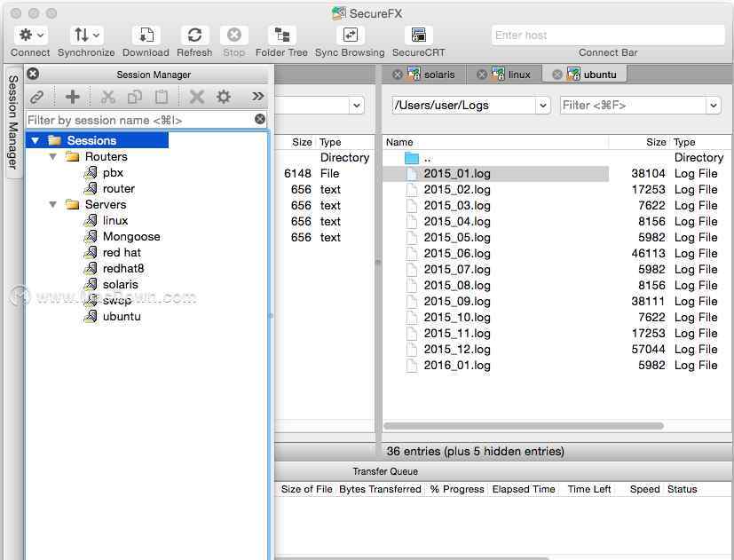The width and height of the screenshot is (734, 560).
Task: Select the solaris session in tree
Action: (x=121, y=284)
